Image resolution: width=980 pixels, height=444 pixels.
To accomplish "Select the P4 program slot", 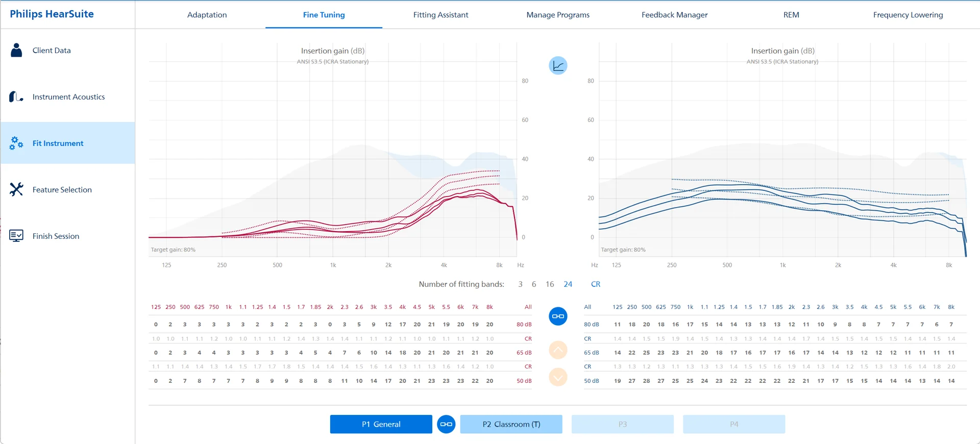I will (x=734, y=424).
